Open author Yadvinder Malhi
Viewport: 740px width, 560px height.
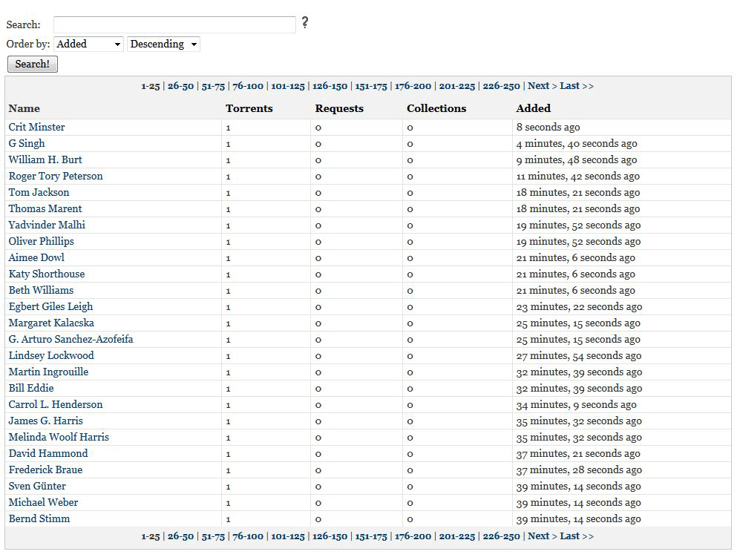coord(47,225)
